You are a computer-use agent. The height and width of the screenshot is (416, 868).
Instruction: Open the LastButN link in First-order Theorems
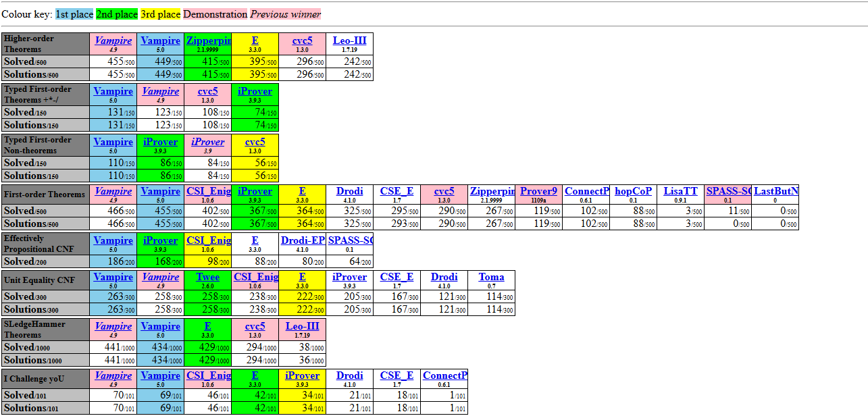tap(775, 191)
